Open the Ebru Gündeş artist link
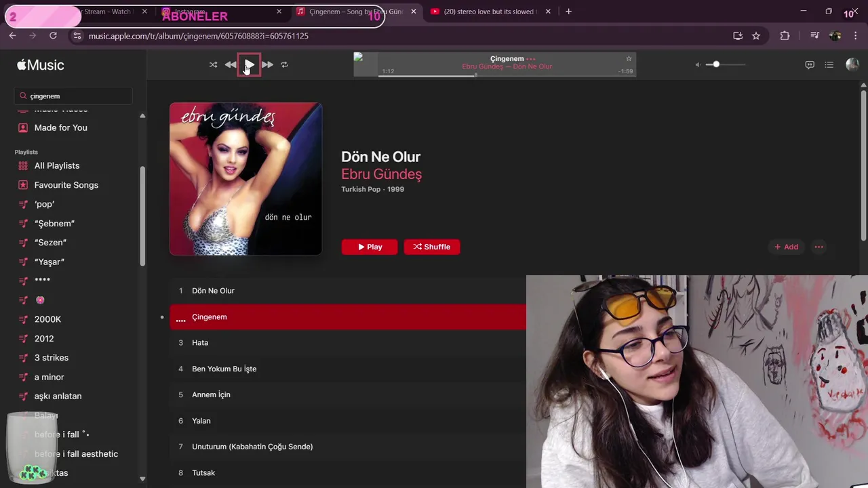868x488 pixels. coord(381,174)
